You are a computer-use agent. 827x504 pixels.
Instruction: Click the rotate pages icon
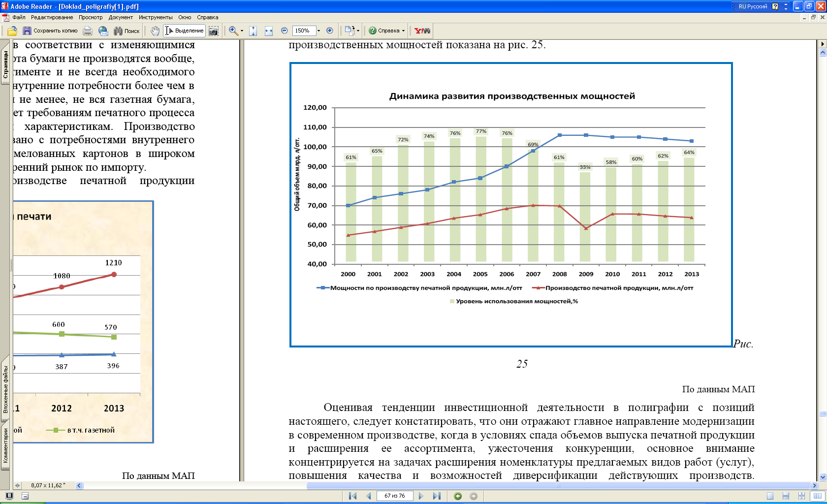click(350, 31)
